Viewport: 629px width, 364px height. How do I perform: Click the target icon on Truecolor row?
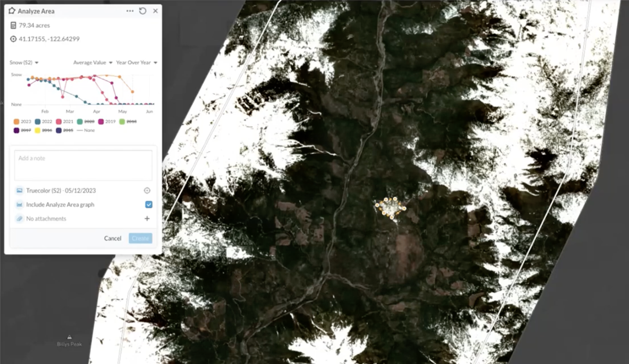click(x=147, y=191)
